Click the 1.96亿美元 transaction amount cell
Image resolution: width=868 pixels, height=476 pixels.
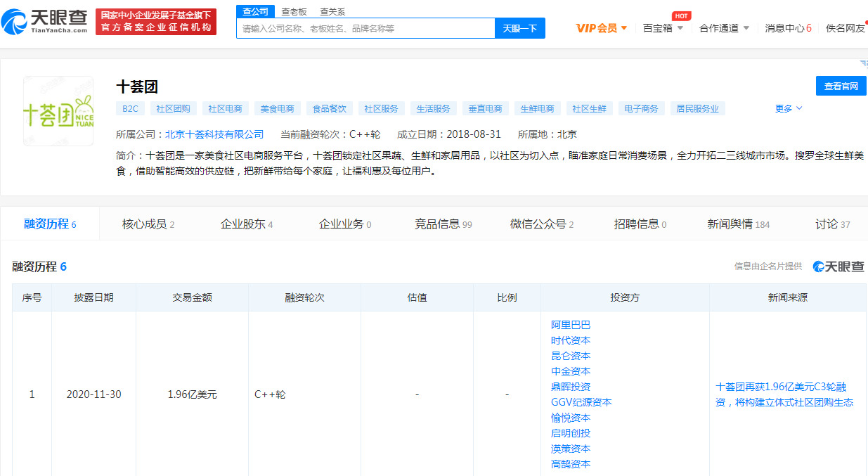(192, 394)
